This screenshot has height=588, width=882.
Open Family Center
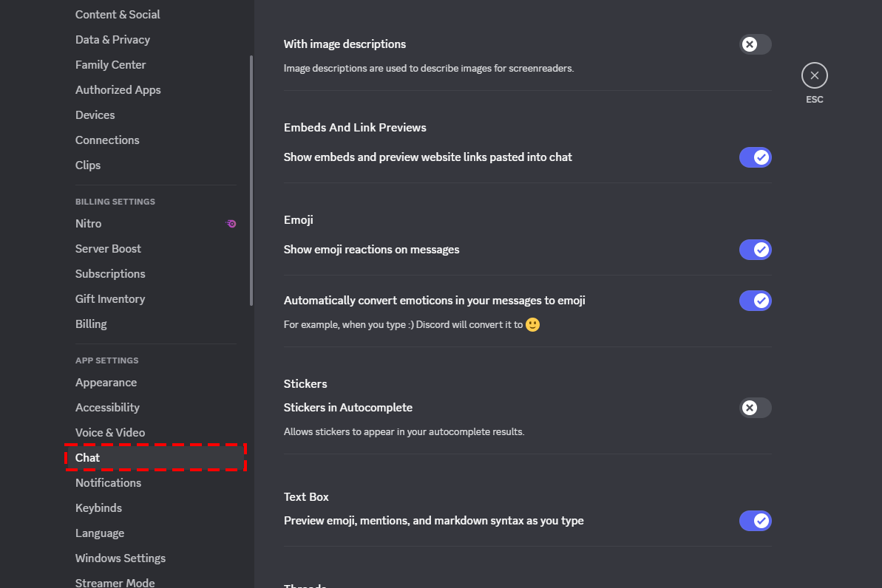pyautogui.click(x=110, y=64)
